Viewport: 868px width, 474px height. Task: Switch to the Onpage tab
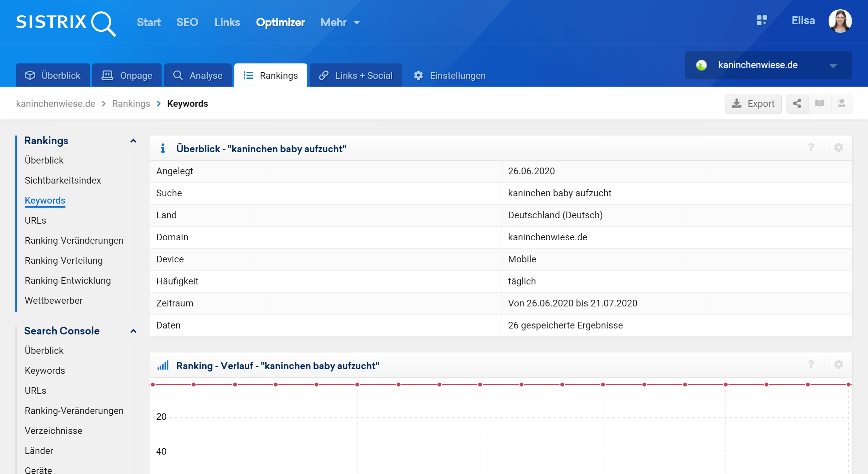pos(127,75)
